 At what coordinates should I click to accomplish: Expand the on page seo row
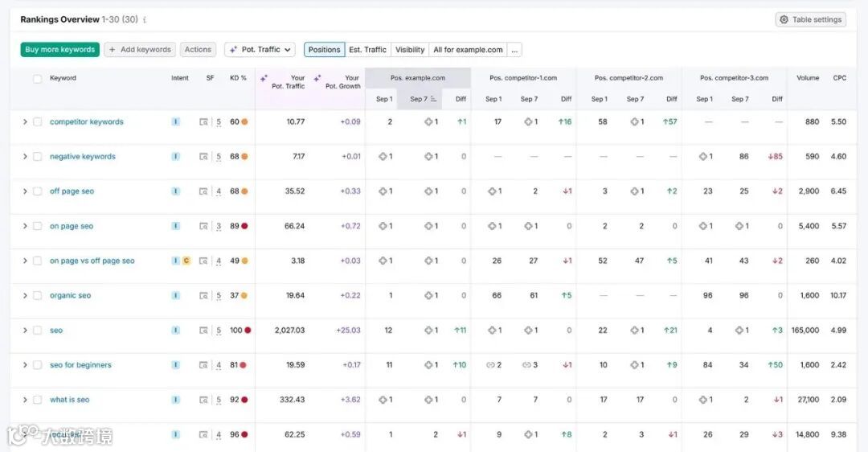click(x=25, y=226)
